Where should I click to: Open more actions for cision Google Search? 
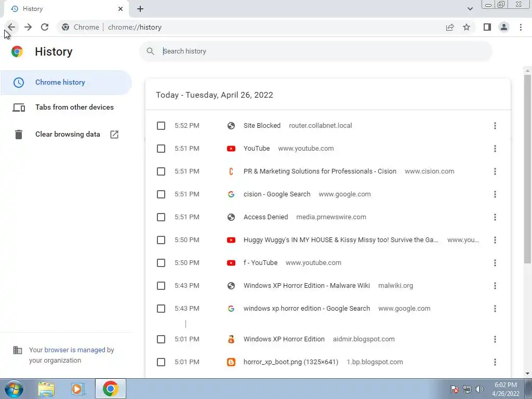(x=495, y=194)
